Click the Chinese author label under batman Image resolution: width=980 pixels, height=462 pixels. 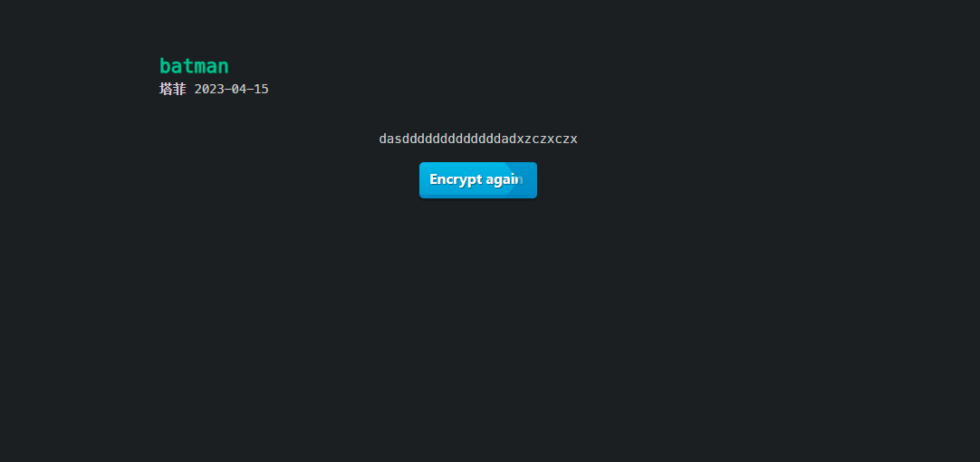point(172,89)
